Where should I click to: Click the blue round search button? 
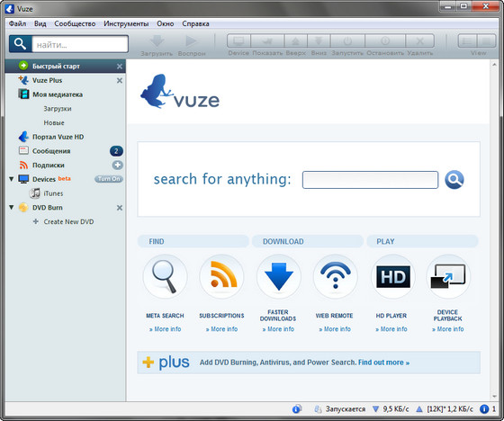point(454,180)
